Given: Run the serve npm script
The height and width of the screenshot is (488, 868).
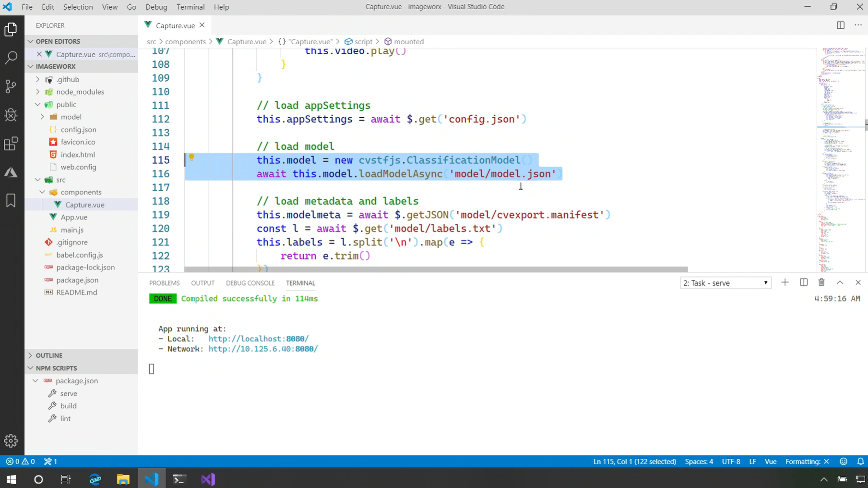Looking at the screenshot, I should [x=69, y=393].
